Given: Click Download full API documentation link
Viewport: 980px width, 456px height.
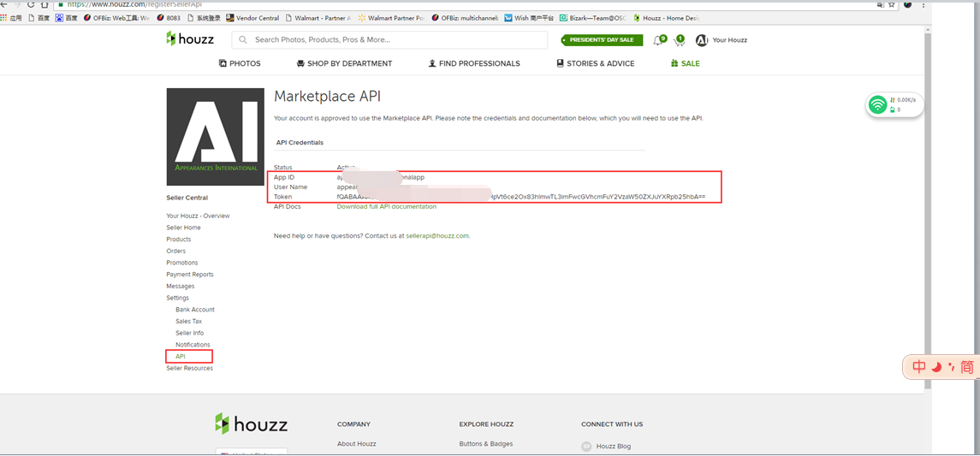Looking at the screenshot, I should click(x=386, y=206).
